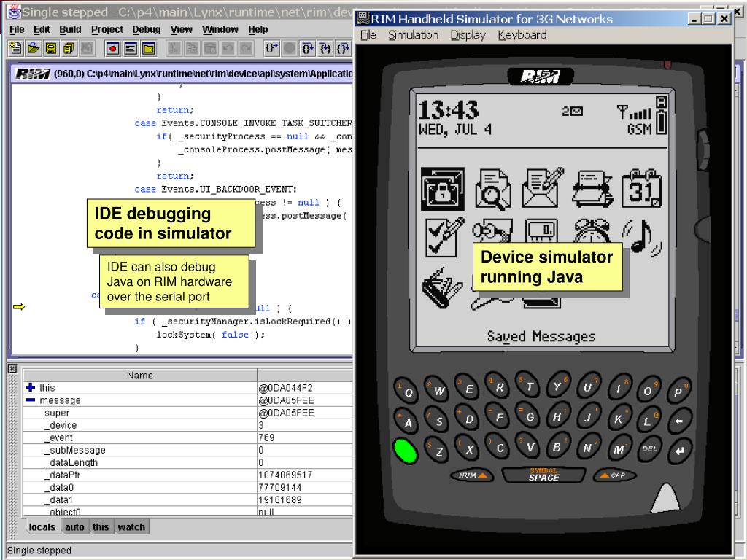
Task: Click the DEL key on simulator
Action: (649, 448)
